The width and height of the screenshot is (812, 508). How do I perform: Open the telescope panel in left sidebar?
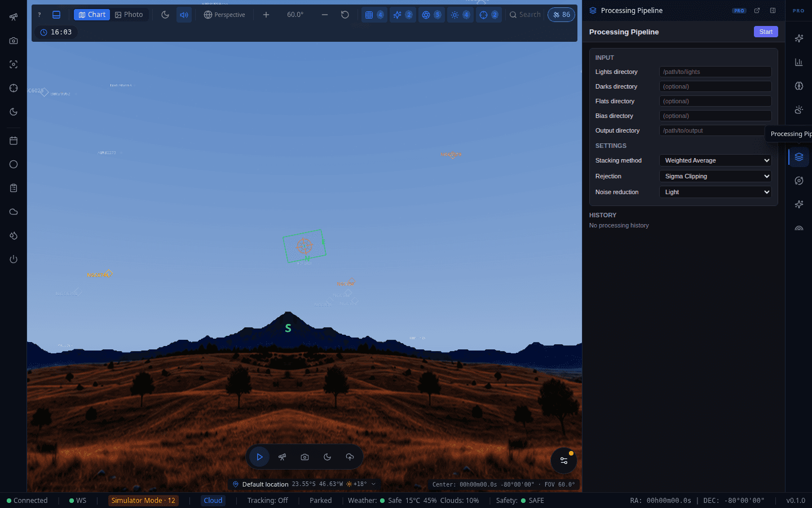click(14, 17)
